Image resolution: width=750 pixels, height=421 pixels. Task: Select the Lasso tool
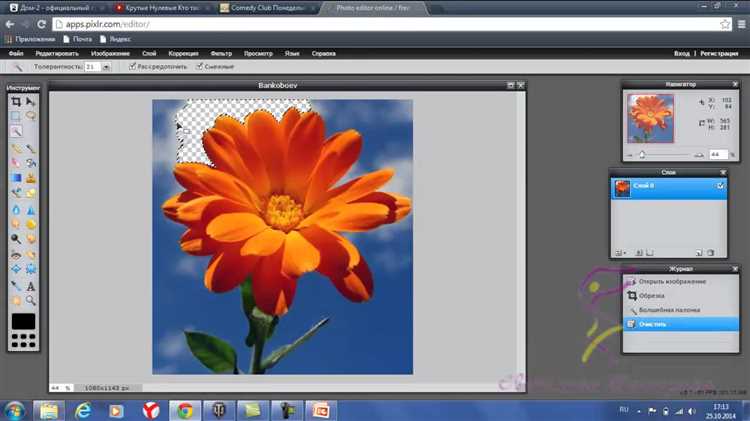[x=31, y=116]
